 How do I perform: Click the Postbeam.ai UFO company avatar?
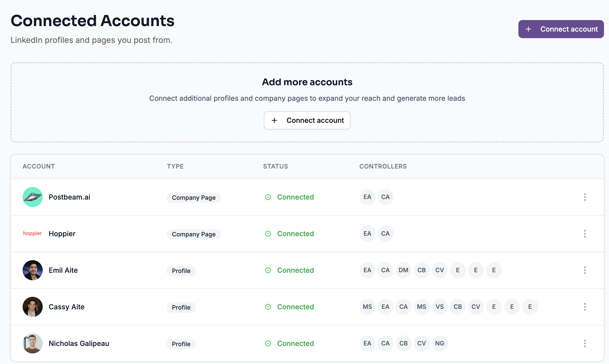coord(32,197)
